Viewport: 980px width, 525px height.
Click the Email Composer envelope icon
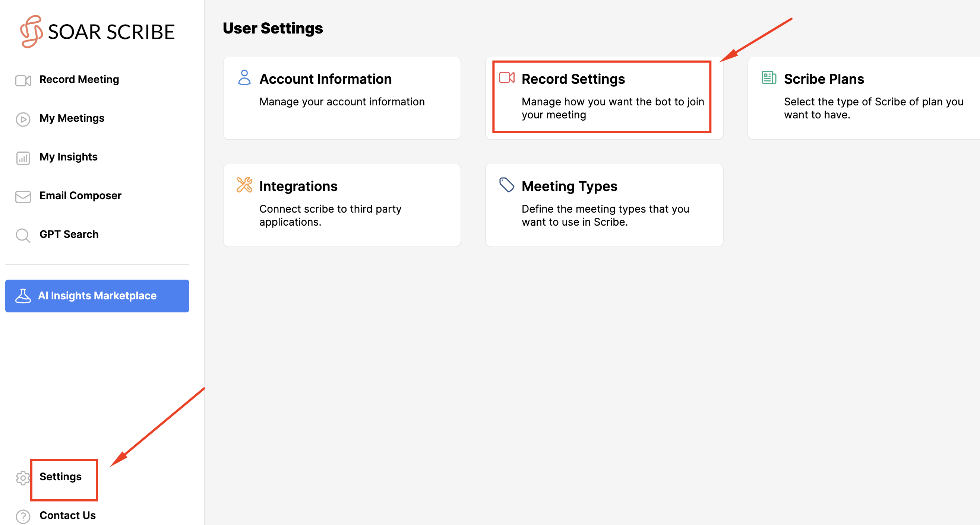[x=23, y=197]
